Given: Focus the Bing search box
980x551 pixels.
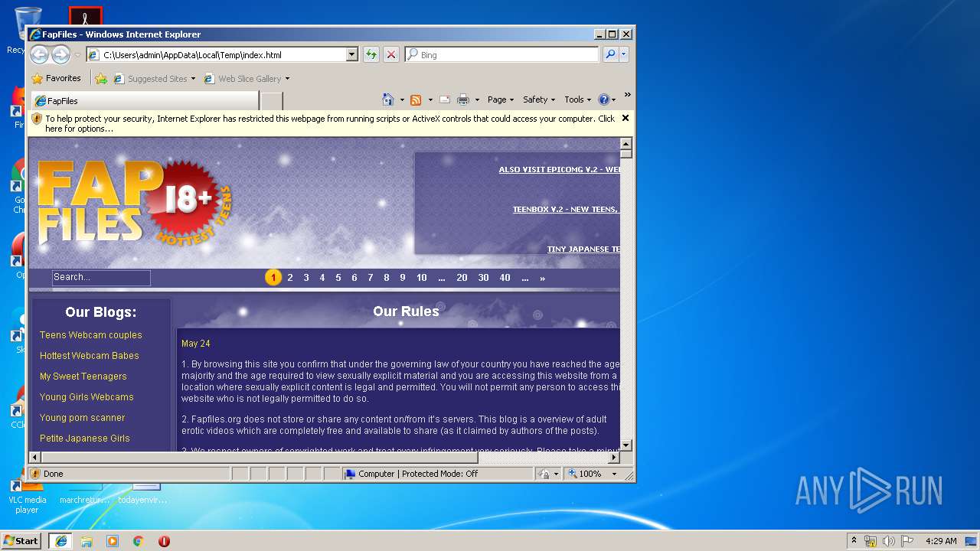Looking at the screenshot, I should pos(501,54).
